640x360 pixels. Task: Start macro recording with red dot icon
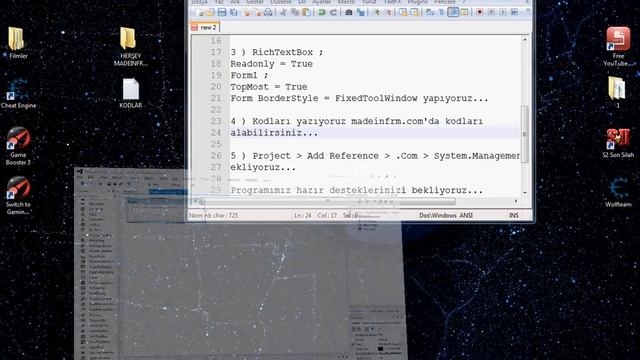tap(480, 12)
